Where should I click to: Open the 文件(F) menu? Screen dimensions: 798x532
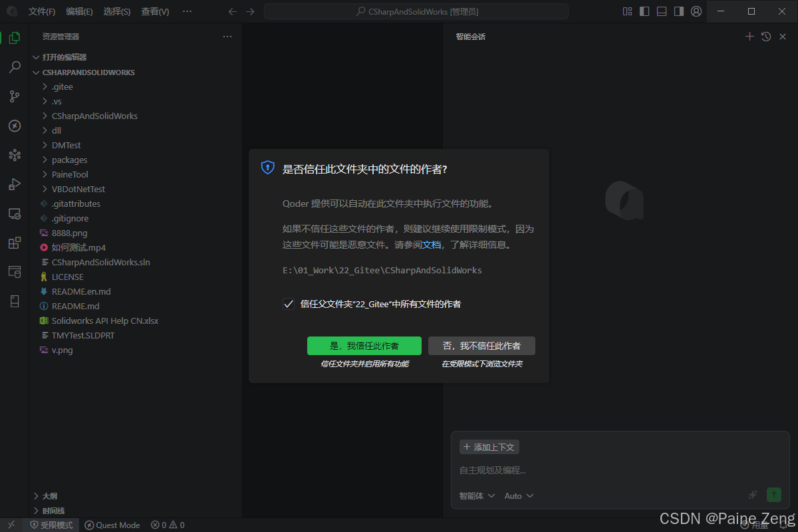pyautogui.click(x=42, y=11)
